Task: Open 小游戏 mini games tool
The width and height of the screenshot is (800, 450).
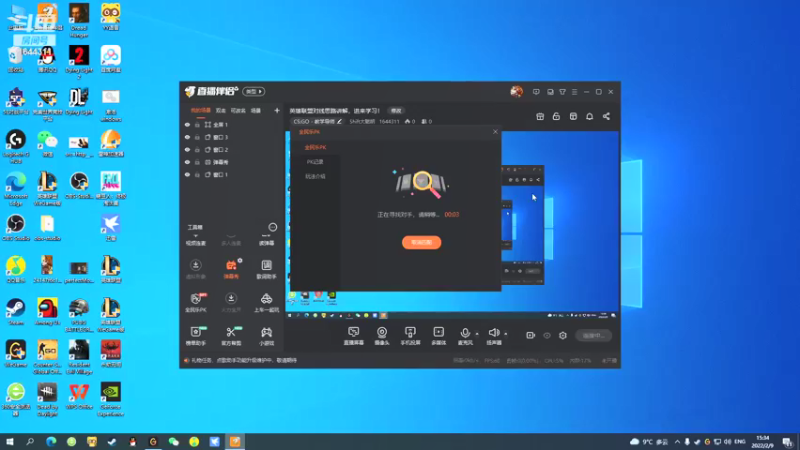Action: (x=266, y=336)
